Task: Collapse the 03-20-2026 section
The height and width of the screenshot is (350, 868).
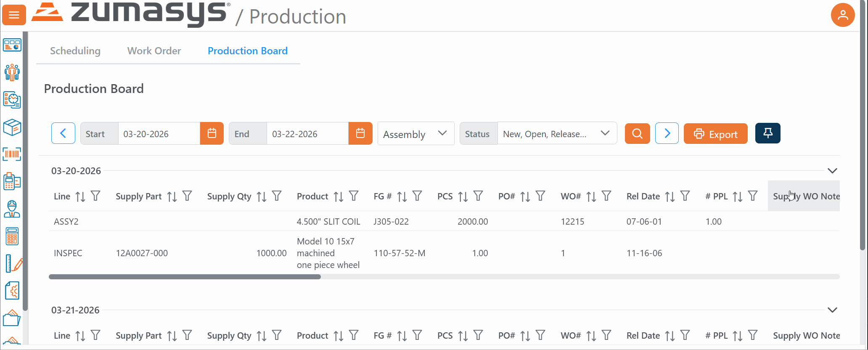Action: (x=832, y=171)
